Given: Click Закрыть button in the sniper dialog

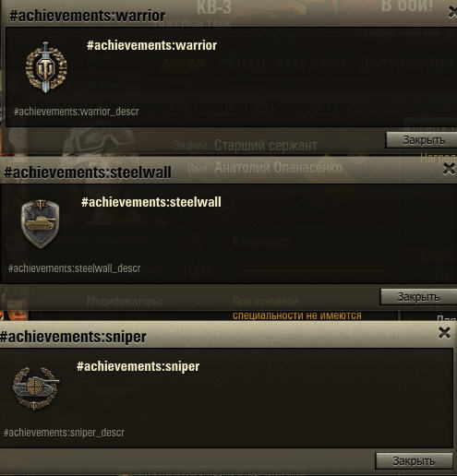Looking at the screenshot, I should (x=414, y=461).
